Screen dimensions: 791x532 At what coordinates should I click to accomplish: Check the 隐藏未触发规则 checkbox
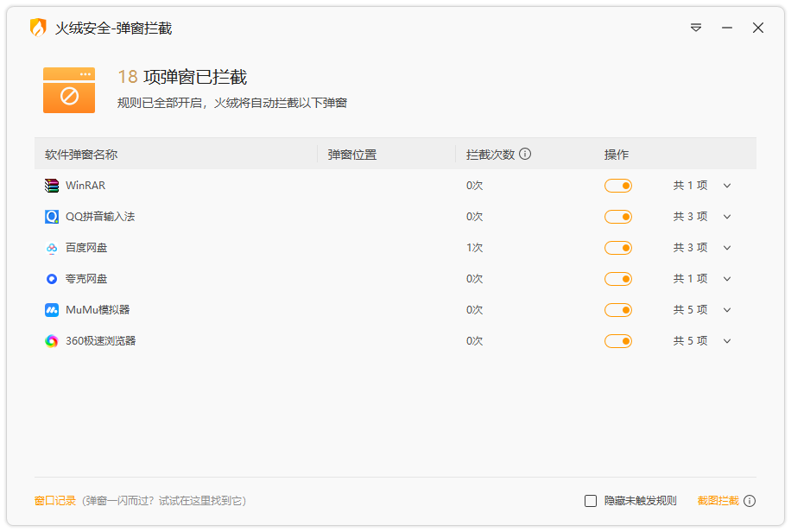591,500
